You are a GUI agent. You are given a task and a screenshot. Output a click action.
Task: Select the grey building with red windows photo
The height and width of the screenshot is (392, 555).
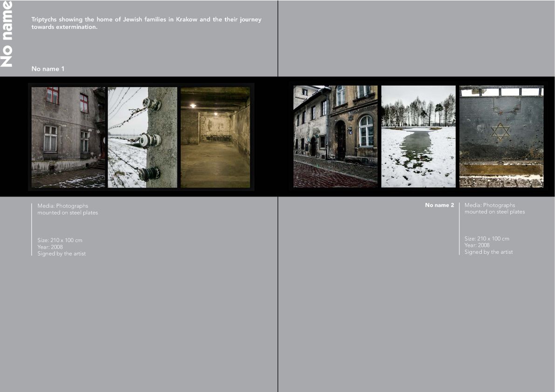[69, 137]
